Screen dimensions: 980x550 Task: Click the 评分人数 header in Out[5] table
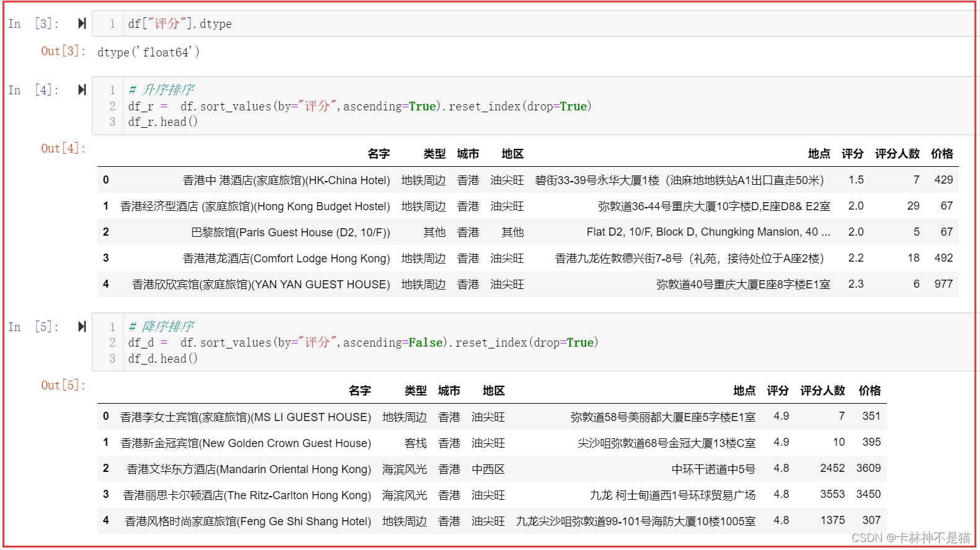click(822, 391)
